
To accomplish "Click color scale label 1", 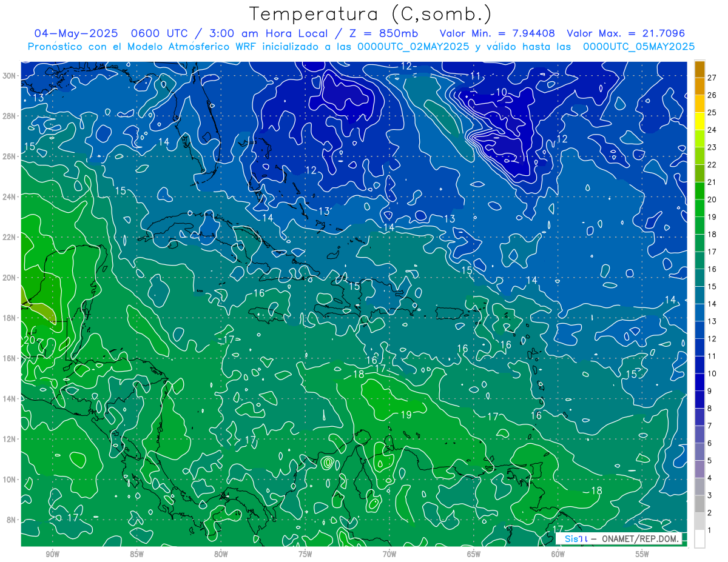I will 710,530.
